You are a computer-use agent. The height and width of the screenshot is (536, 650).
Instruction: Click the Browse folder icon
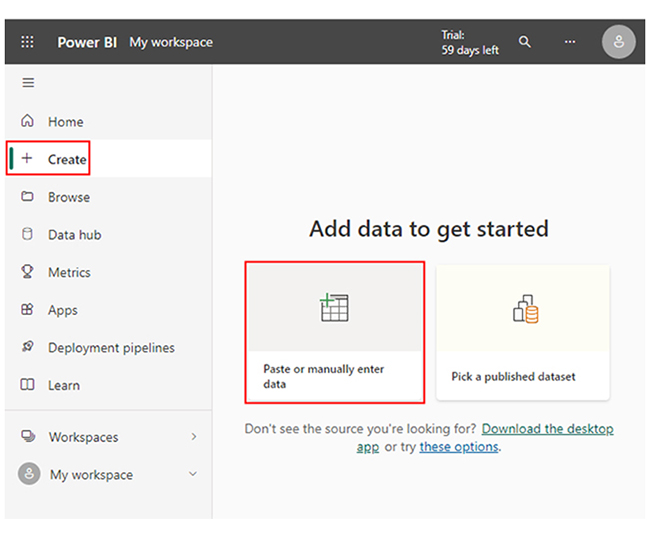27,196
